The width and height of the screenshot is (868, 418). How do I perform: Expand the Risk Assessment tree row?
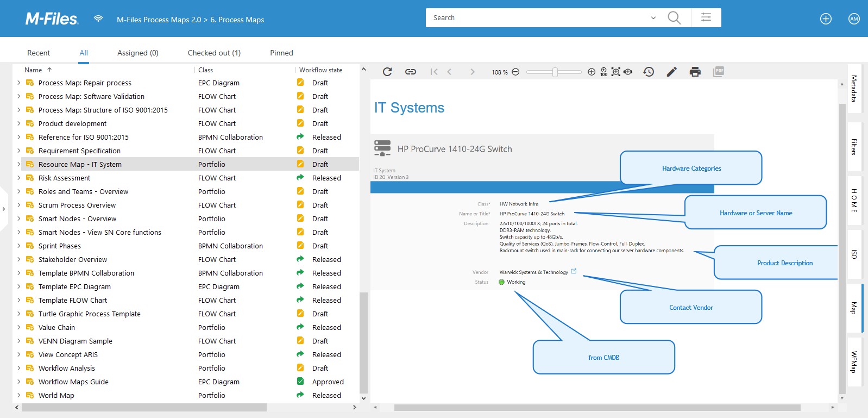19,178
